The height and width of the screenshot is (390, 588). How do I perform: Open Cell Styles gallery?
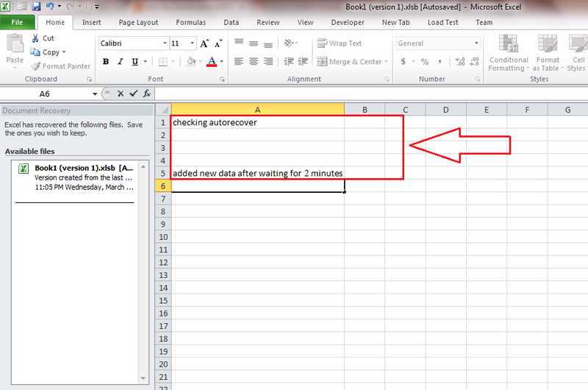pyautogui.click(x=577, y=52)
